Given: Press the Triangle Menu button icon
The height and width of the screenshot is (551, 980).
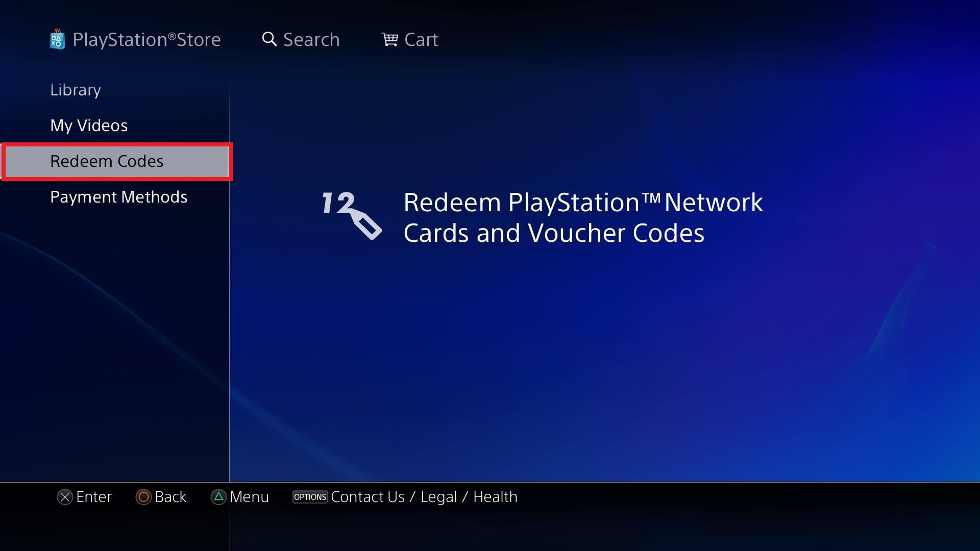Looking at the screenshot, I should pos(219,496).
